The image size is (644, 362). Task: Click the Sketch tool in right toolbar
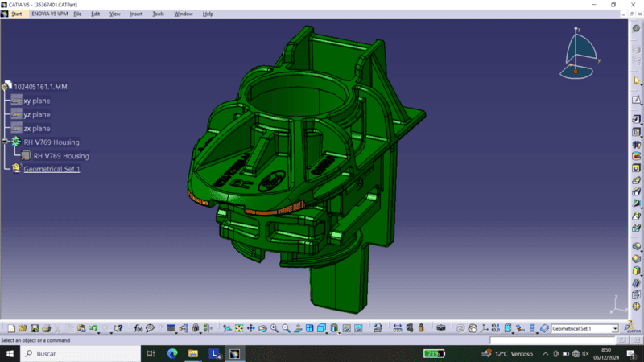coord(636,100)
